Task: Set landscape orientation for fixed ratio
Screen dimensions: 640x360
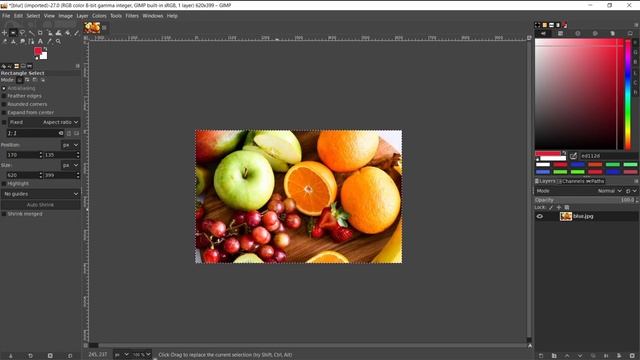Action: coord(76,133)
